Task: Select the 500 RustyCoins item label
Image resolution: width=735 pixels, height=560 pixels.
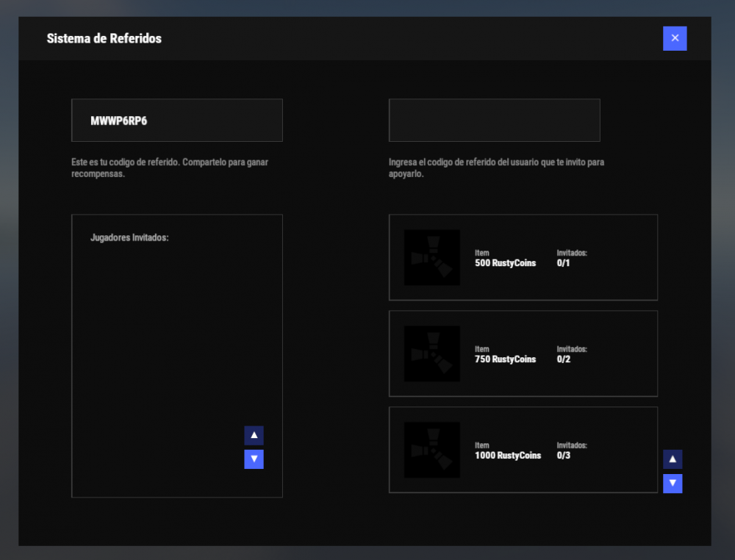Action: [x=505, y=263]
